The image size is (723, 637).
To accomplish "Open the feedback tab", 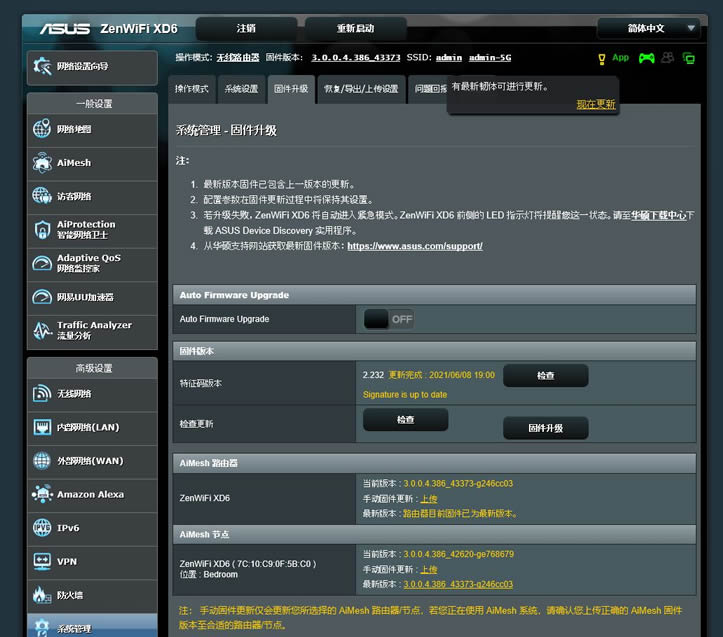I will coord(428,89).
